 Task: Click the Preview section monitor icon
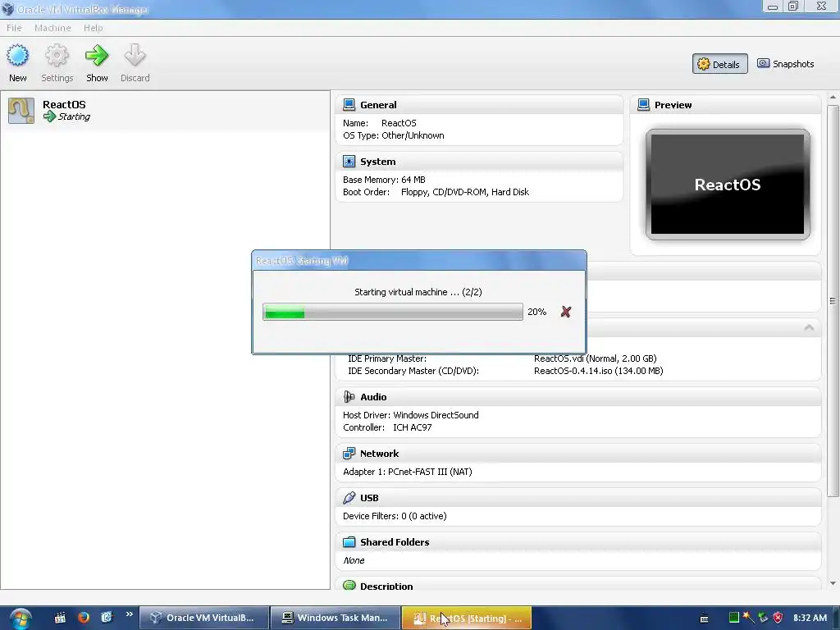643,104
